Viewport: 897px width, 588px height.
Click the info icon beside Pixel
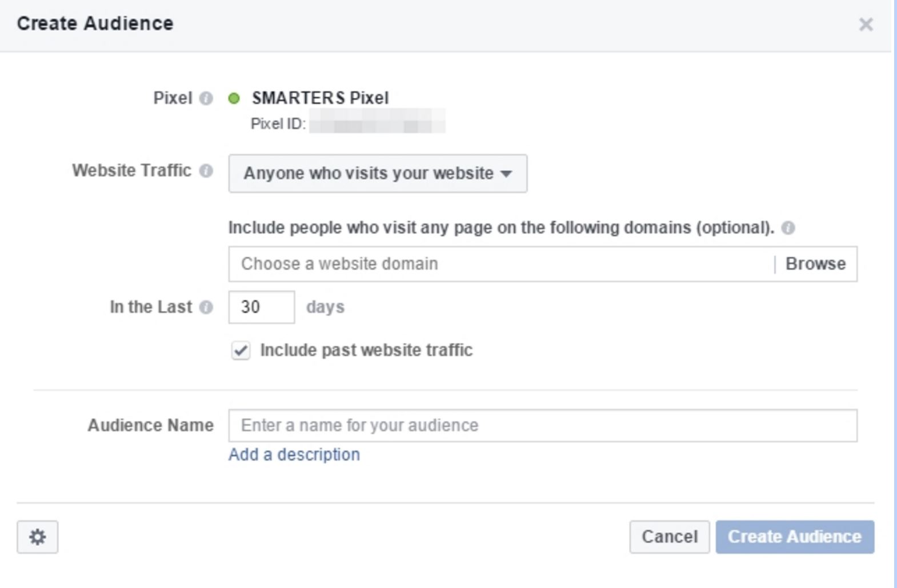[x=206, y=99]
